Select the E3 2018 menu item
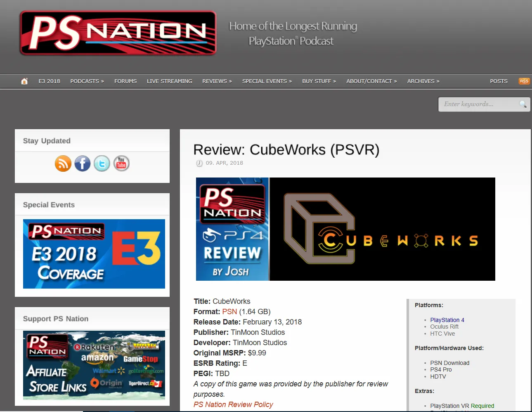 49,81
